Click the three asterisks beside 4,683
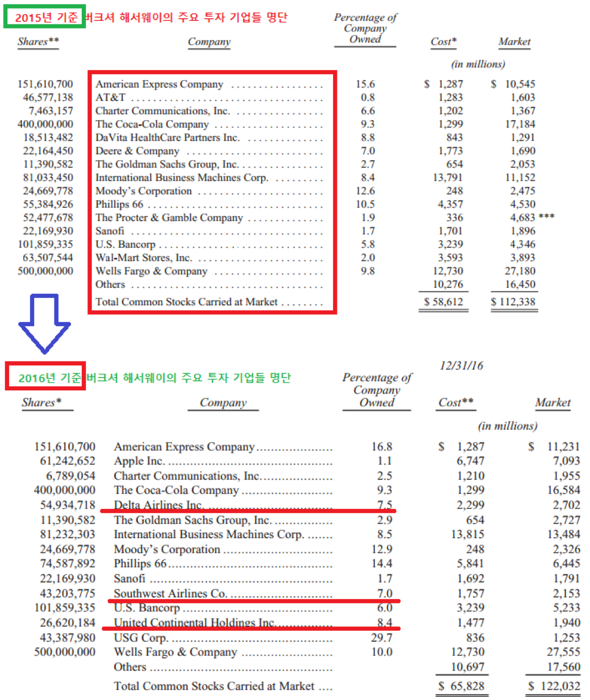 546,217
